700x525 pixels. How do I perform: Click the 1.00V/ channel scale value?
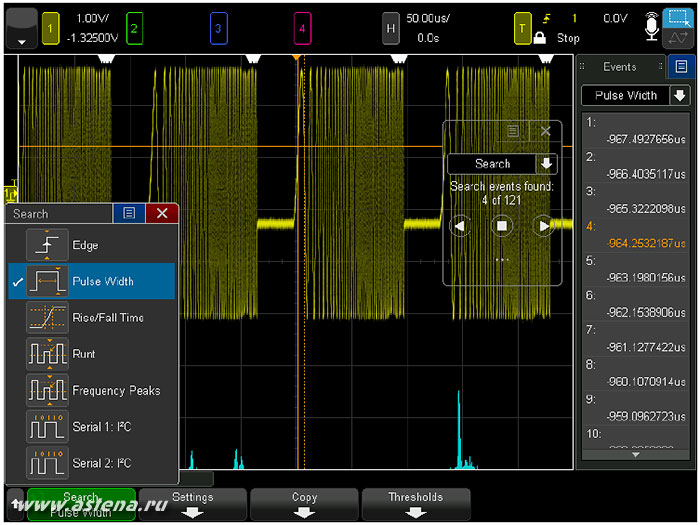(92, 18)
